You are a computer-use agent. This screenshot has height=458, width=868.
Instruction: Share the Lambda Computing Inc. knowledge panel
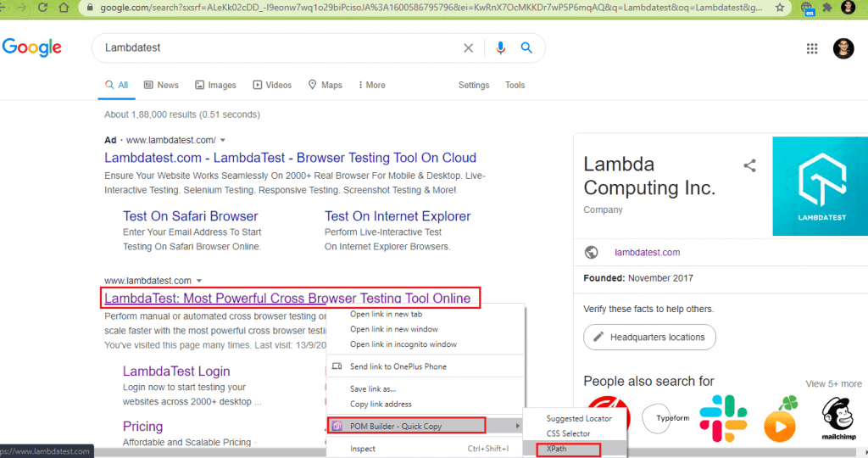point(749,165)
